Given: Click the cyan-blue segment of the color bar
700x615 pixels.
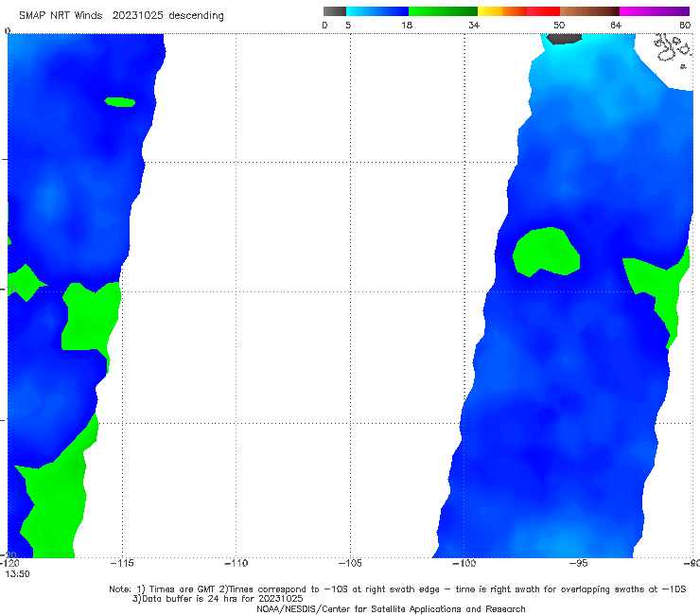Looking at the screenshot, I should (377, 11).
